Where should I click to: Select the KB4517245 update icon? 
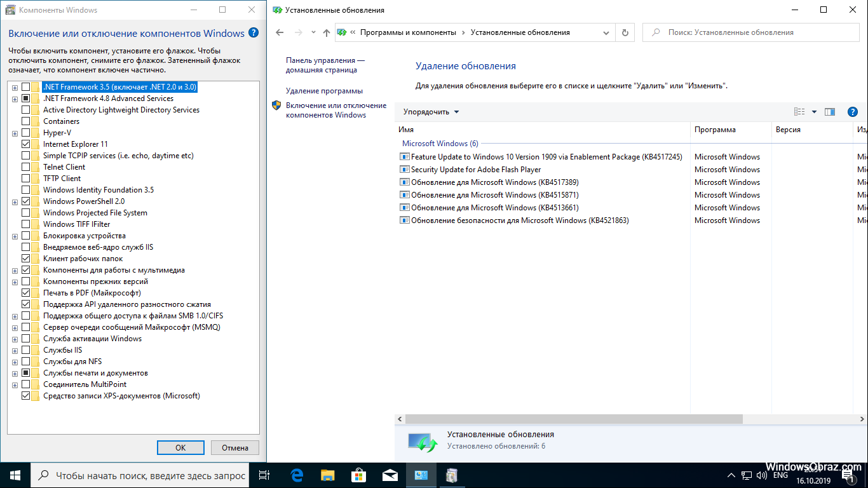404,157
